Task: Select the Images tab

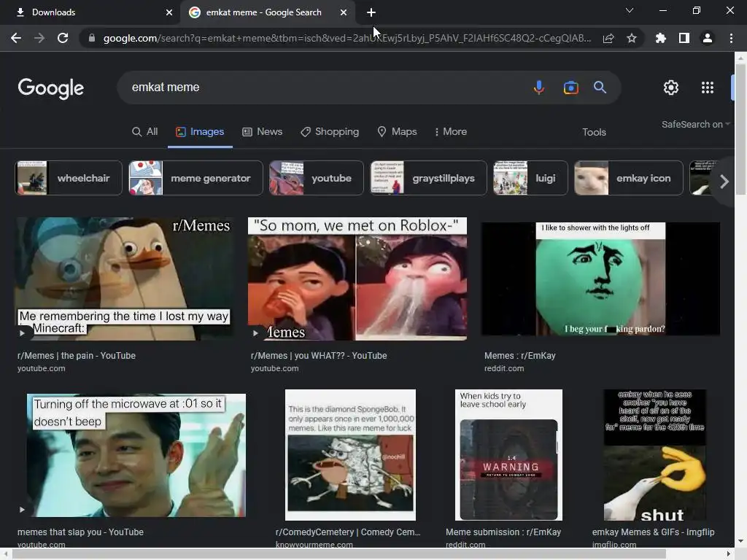Action: (200, 132)
